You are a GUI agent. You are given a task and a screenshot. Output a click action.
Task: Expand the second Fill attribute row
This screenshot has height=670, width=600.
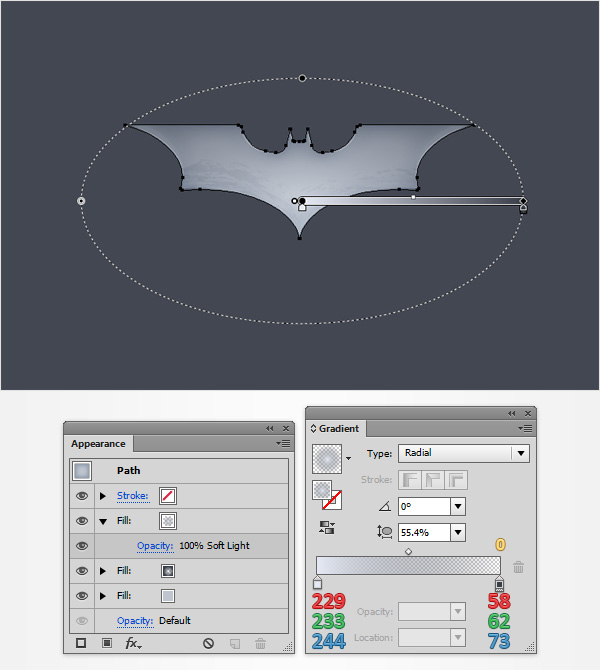[x=103, y=571]
